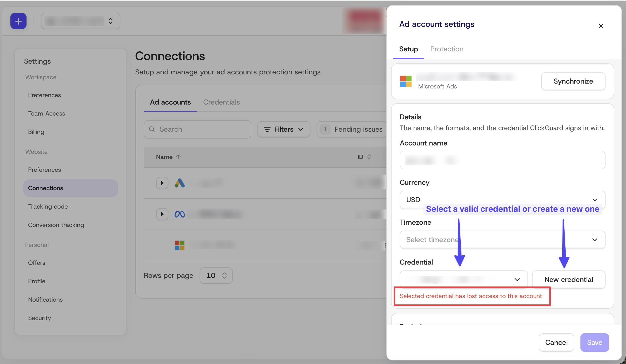626x364 pixels.
Task: Select the Ad accounts tab
Action: point(170,102)
